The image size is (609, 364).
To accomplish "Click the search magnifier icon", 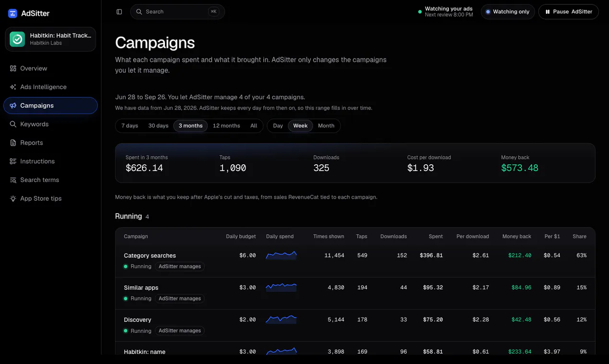I will coord(139,11).
